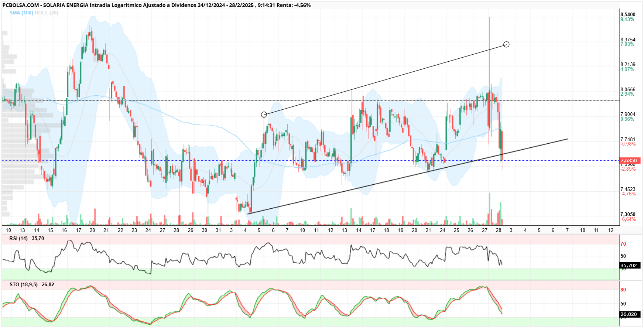Select the SMA (100) indicator label
Viewport: 644px width, 328px height.
[x=21, y=13]
